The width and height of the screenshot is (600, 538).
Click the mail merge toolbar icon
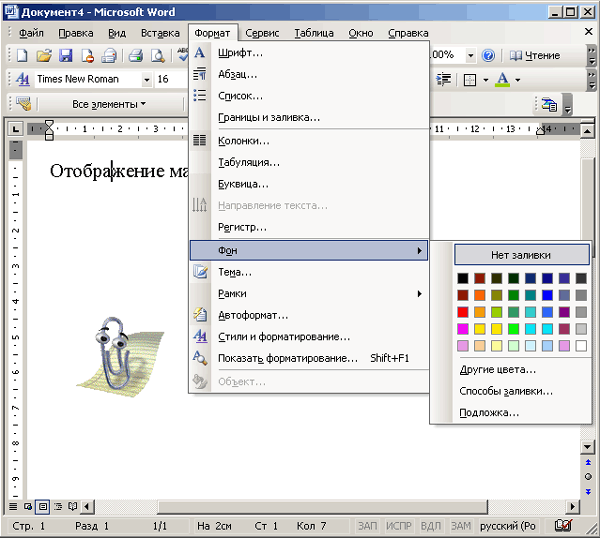[24, 104]
